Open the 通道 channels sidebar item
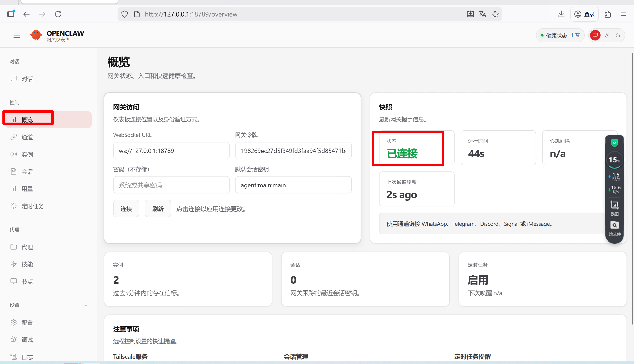The image size is (634, 364). (x=27, y=137)
